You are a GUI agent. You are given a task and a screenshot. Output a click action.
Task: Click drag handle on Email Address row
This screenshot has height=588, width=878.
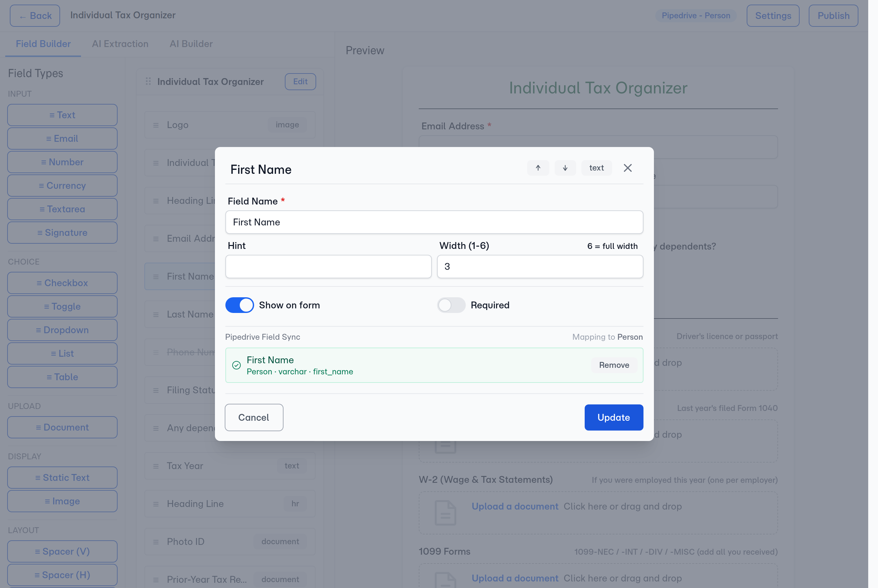[155, 239]
